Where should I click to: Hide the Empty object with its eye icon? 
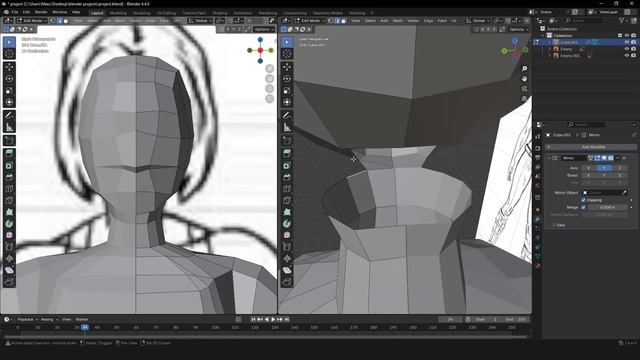coord(627,49)
